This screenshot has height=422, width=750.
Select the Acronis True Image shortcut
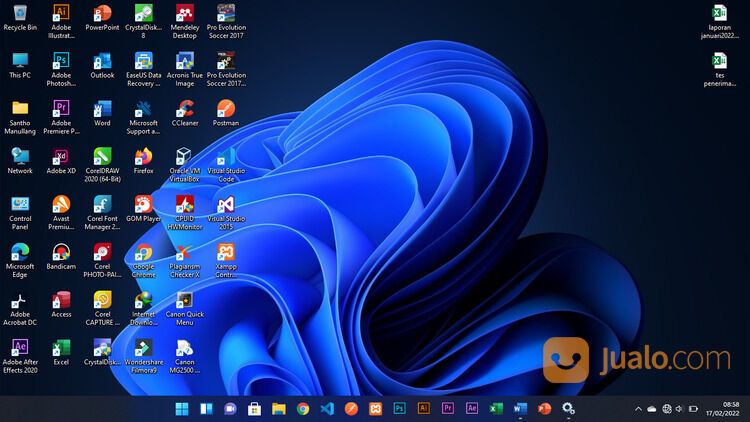pos(185,69)
